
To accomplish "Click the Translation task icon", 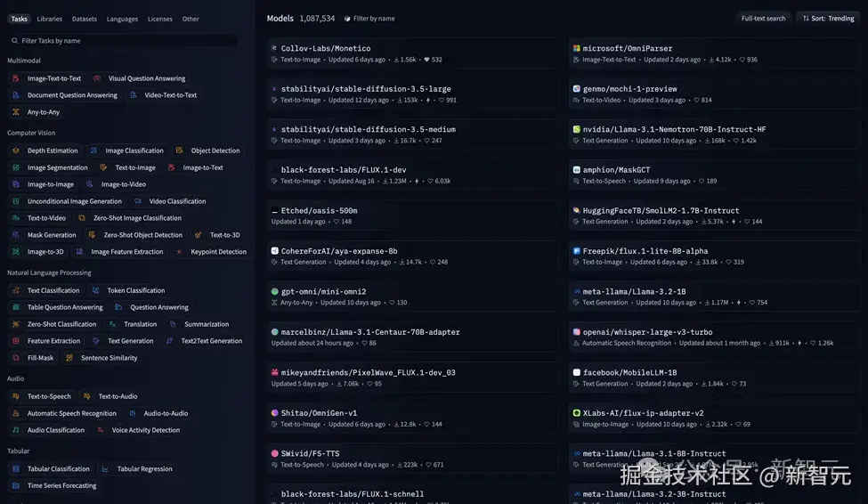I will coord(112,324).
